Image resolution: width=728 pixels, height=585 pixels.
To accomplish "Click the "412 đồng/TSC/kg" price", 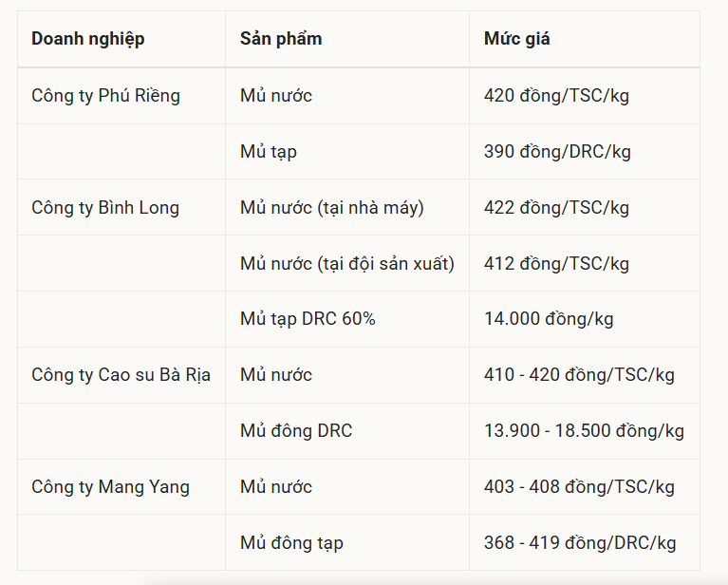I will coord(556,264).
